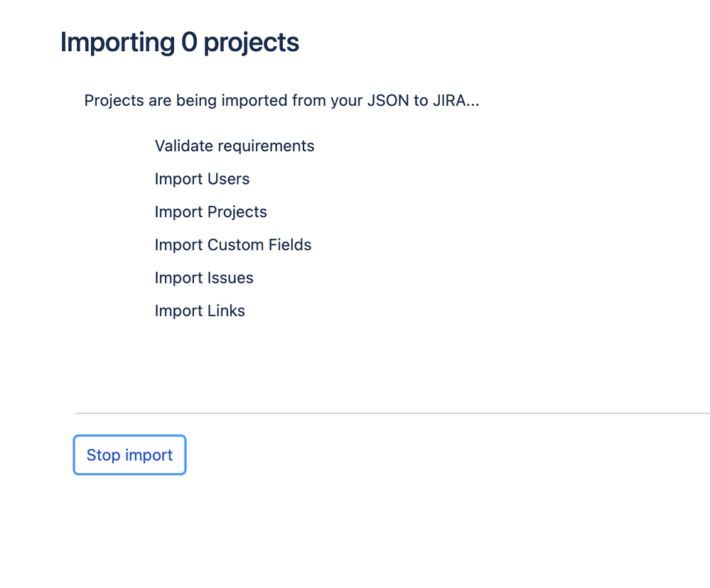This screenshot has height=588, width=710.
Task: Select the Import Issues step
Action: click(x=204, y=278)
